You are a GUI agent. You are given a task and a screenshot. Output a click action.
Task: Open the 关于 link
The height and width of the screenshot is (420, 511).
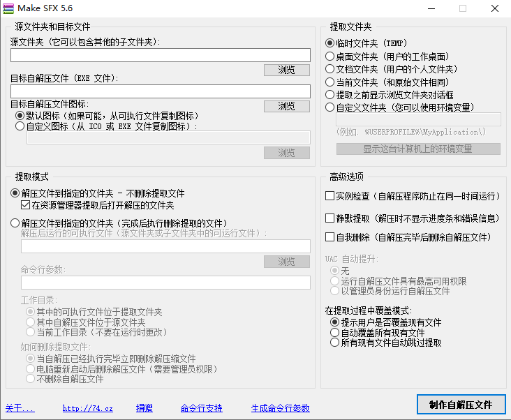[20, 408]
